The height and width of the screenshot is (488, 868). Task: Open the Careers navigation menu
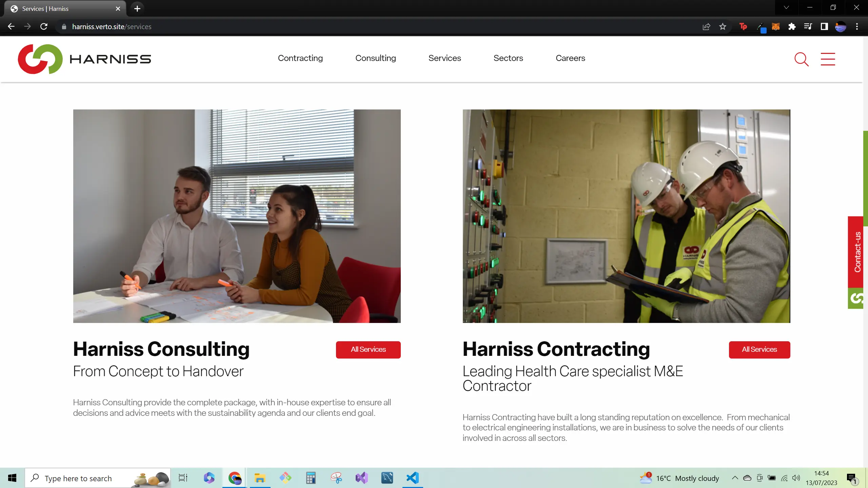570,58
